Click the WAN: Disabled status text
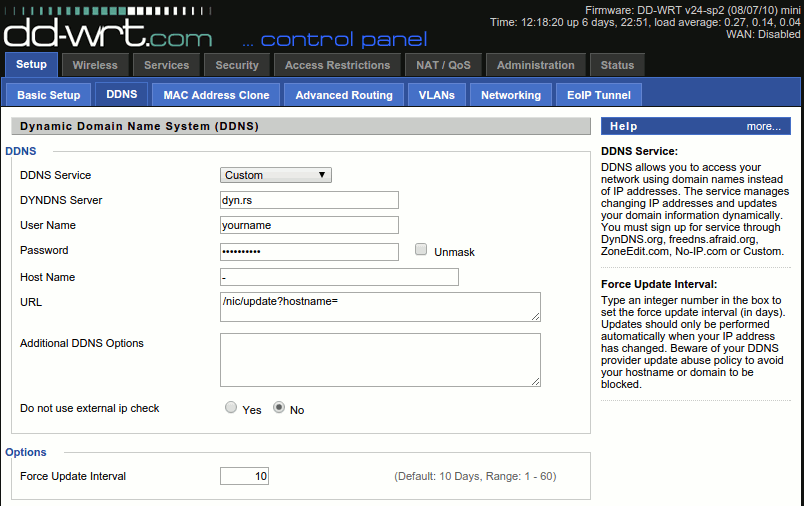This screenshot has height=506, width=804. click(763, 34)
